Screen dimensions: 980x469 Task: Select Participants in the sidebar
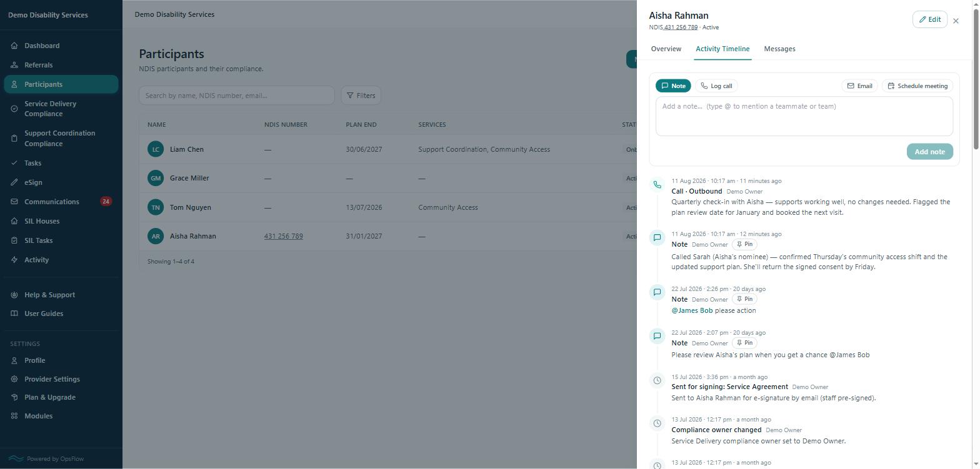tap(61, 84)
